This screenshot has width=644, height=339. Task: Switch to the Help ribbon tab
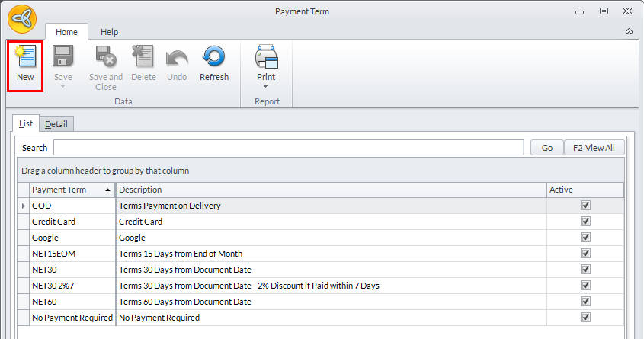(x=110, y=32)
